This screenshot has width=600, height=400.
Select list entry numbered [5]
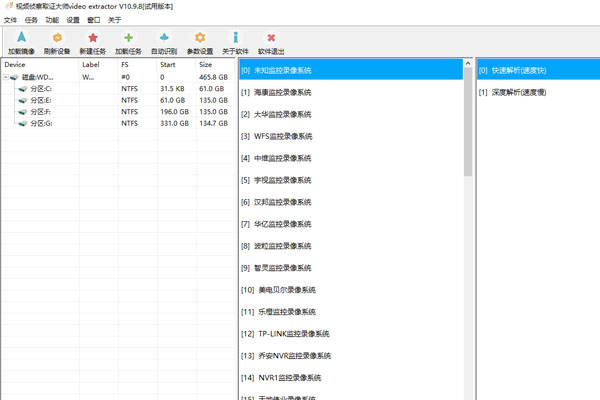click(x=351, y=180)
